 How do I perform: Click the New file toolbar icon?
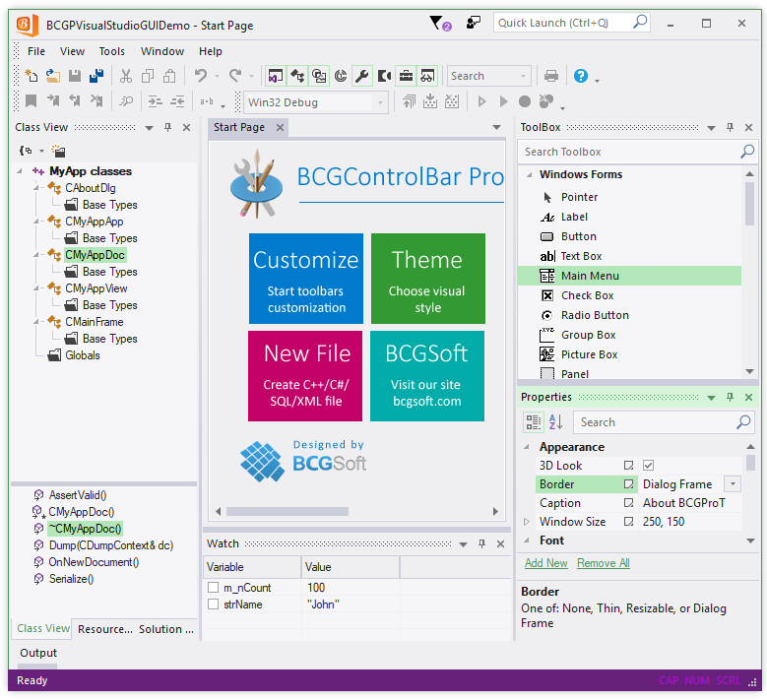[32, 76]
